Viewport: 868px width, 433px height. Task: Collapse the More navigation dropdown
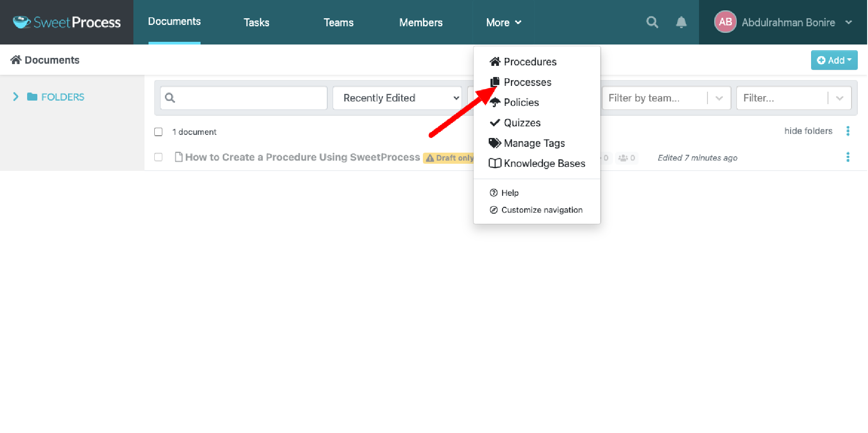coord(503,22)
